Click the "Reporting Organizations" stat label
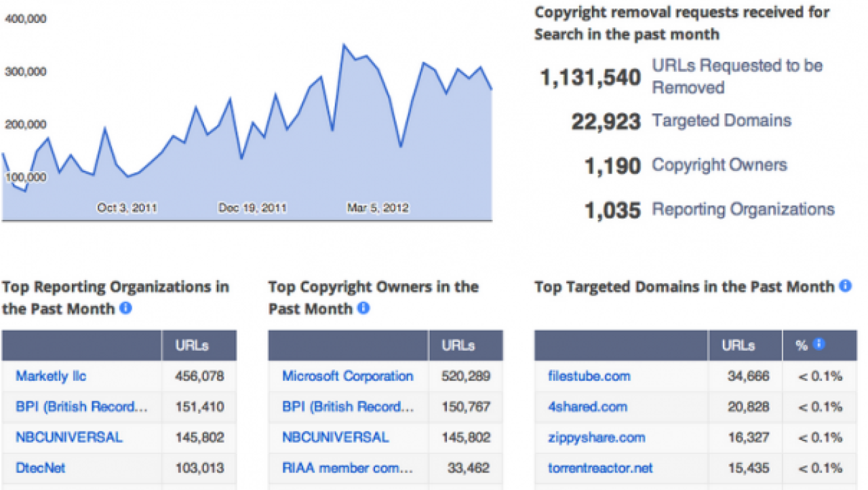Image resolution: width=868 pixels, height=490 pixels. point(743,209)
